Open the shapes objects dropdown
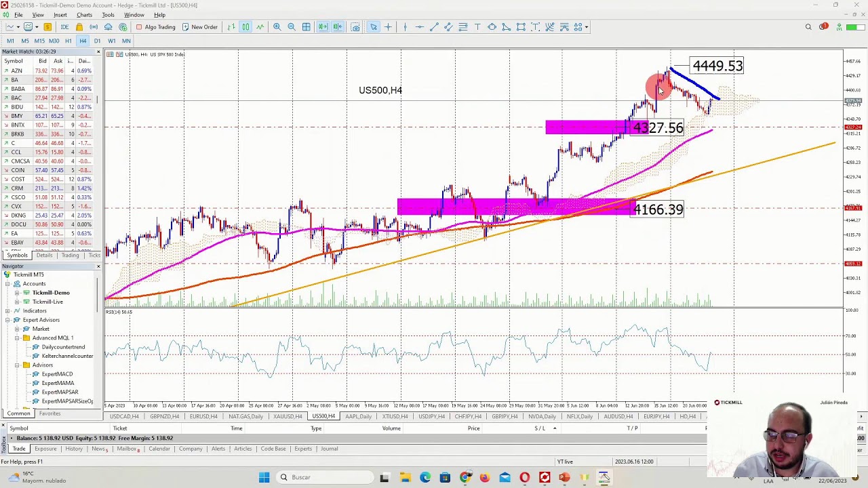868x488 pixels. point(587,27)
